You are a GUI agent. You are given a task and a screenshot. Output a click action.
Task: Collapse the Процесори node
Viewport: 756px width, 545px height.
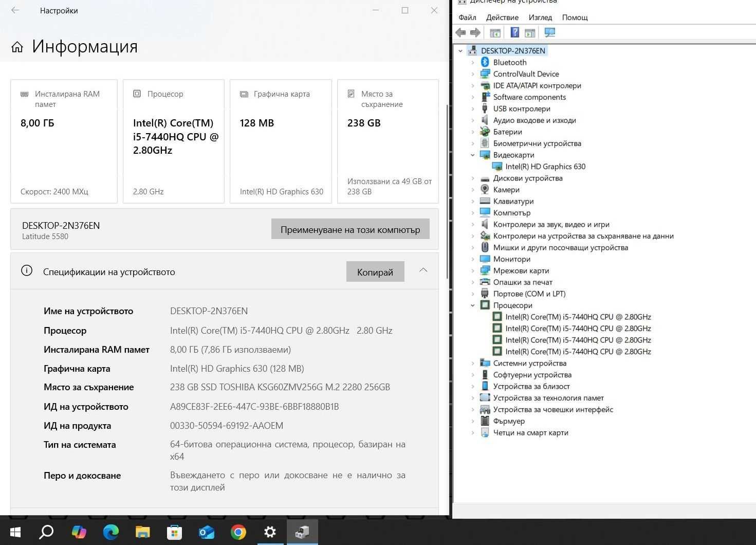[473, 305]
